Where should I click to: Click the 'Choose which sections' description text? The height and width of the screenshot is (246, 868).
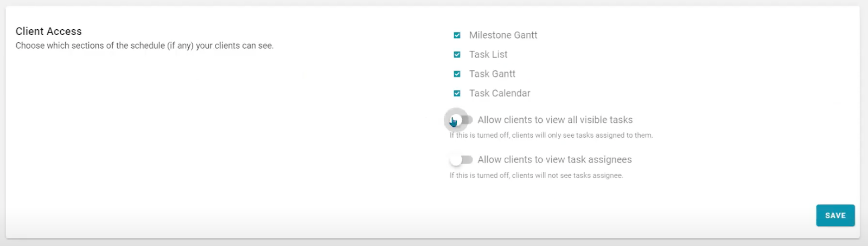[144, 46]
